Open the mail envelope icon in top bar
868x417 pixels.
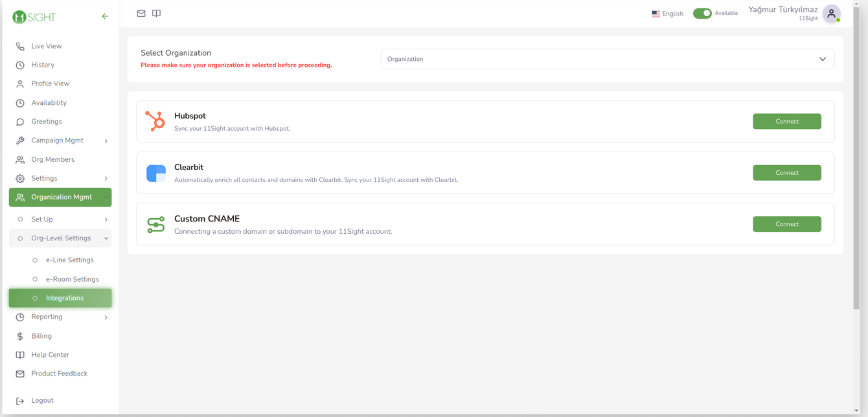141,13
